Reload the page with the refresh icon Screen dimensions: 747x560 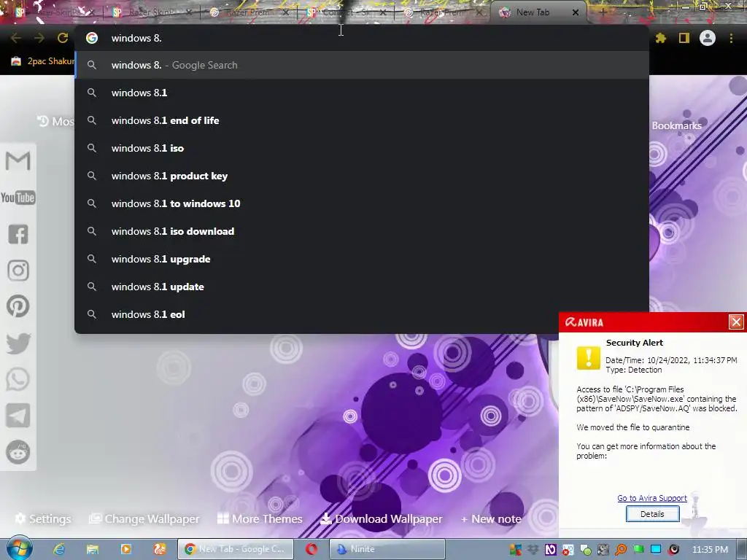63,38
